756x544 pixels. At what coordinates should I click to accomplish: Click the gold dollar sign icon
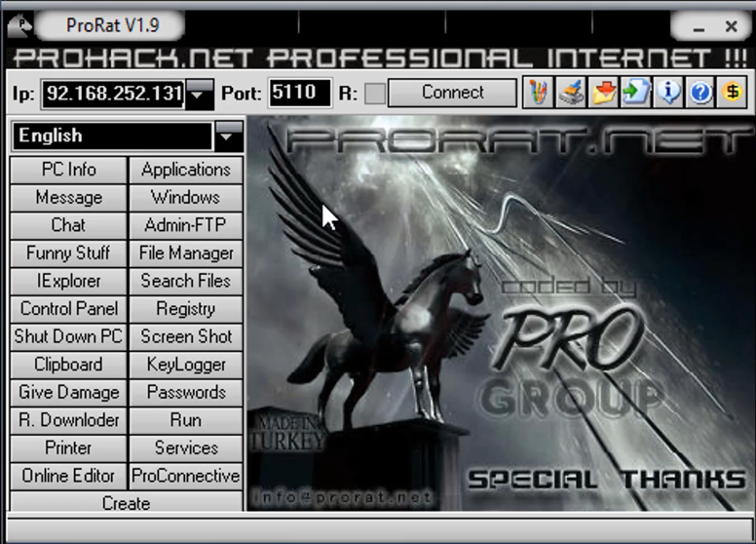[x=733, y=92]
